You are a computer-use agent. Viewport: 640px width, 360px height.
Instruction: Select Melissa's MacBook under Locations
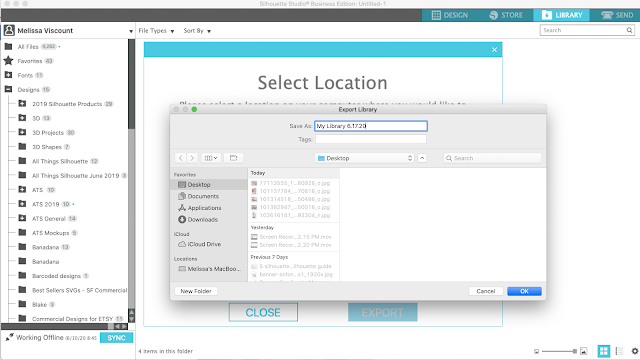[x=209, y=269]
